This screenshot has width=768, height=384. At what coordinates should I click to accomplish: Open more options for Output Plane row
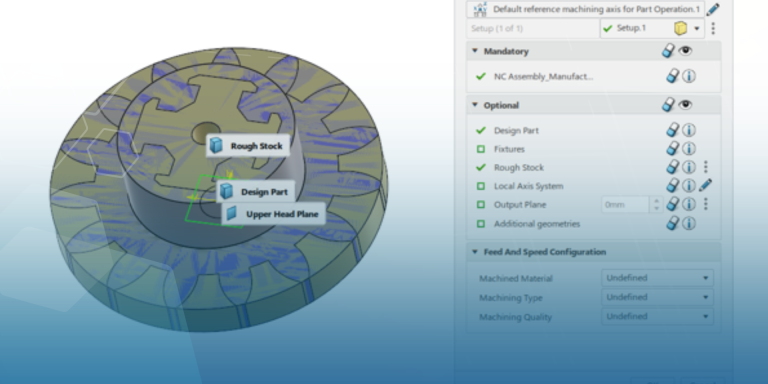[x=705, y=204]
